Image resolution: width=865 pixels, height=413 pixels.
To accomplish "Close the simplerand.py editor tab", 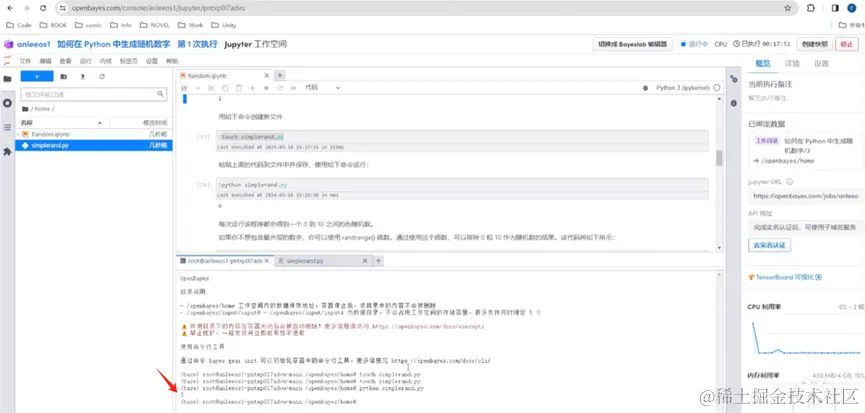I will point(365,260).
